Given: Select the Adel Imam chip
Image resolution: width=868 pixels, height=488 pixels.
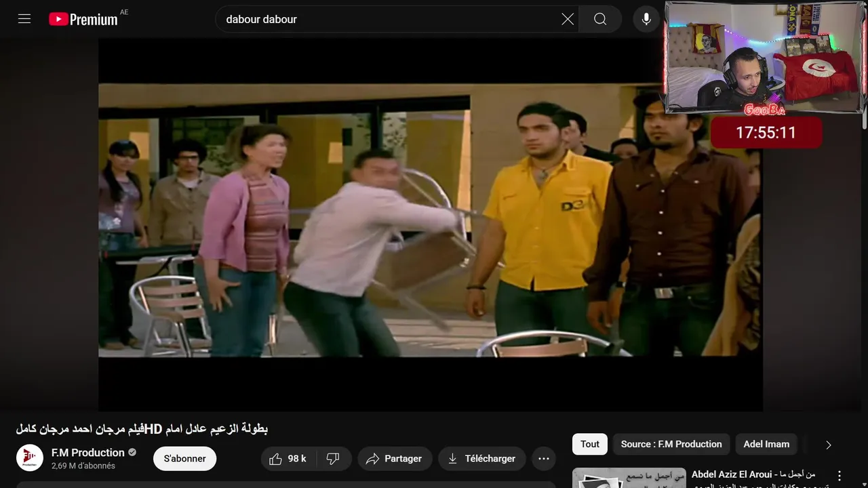Looking at the screenshot, I should pos(766,444).
